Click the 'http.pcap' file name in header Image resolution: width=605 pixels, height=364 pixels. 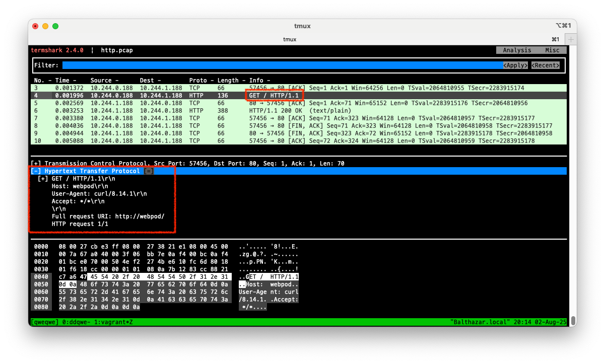click(x=117, y=50)
